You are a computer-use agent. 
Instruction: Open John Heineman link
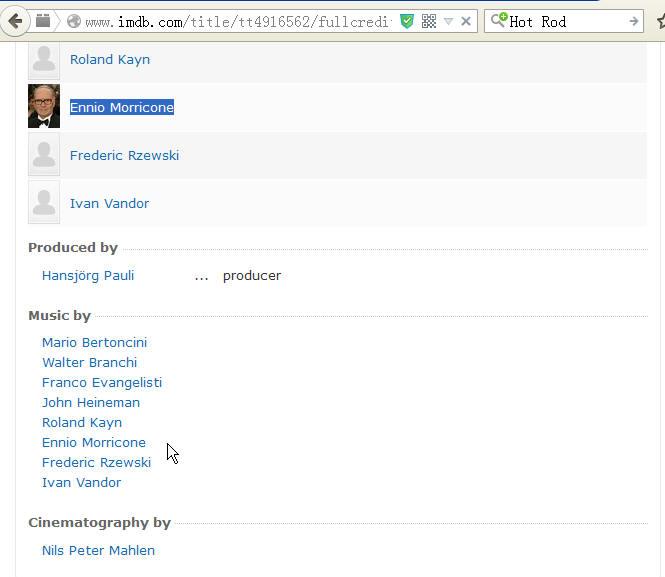click(91, 402)
